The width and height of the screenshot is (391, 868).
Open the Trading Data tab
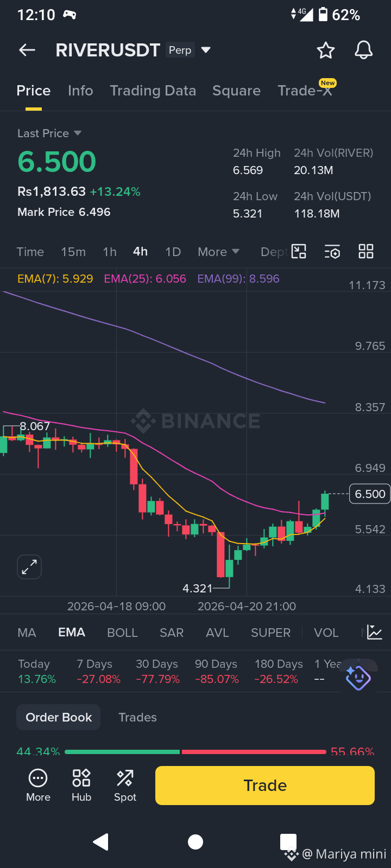tap(153, 91)
